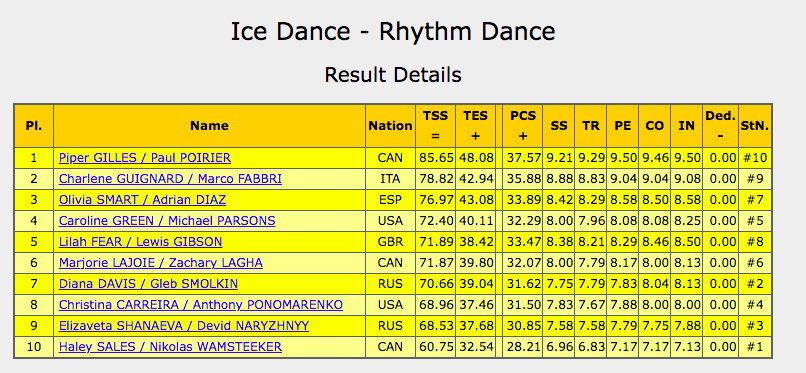Click the Ice Dance - Rhythm Dance heading

pos(393,32)
